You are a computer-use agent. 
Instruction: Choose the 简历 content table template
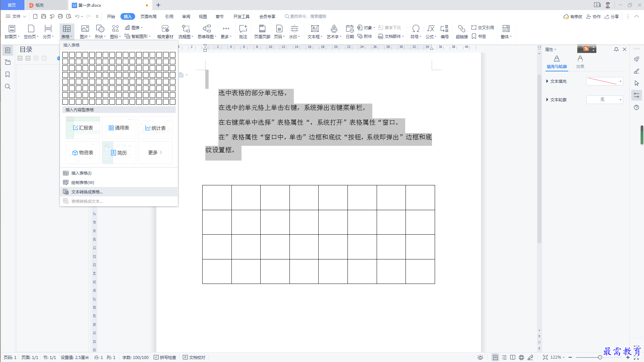click(119, 153)
